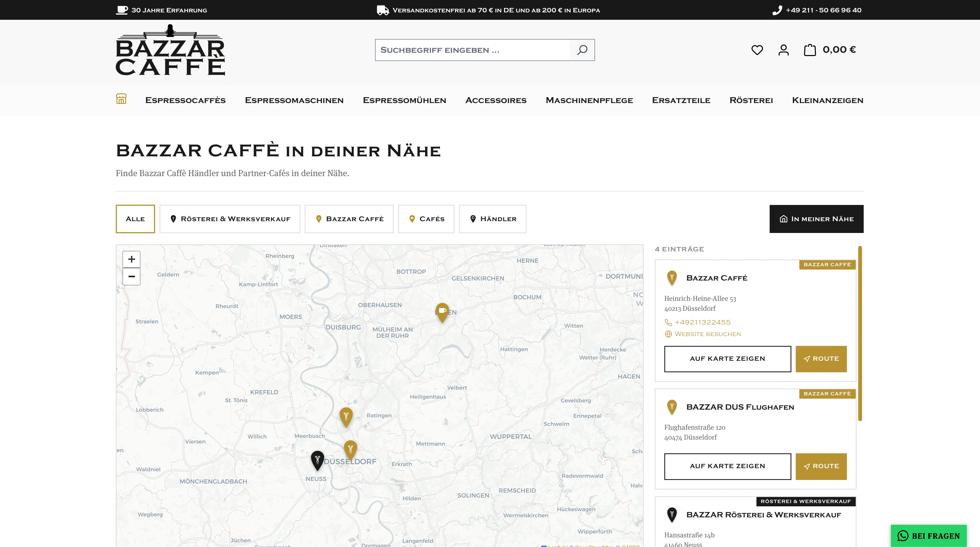
Task: Open the Espressocaffès menu
Action: click(x=185, y=100)
